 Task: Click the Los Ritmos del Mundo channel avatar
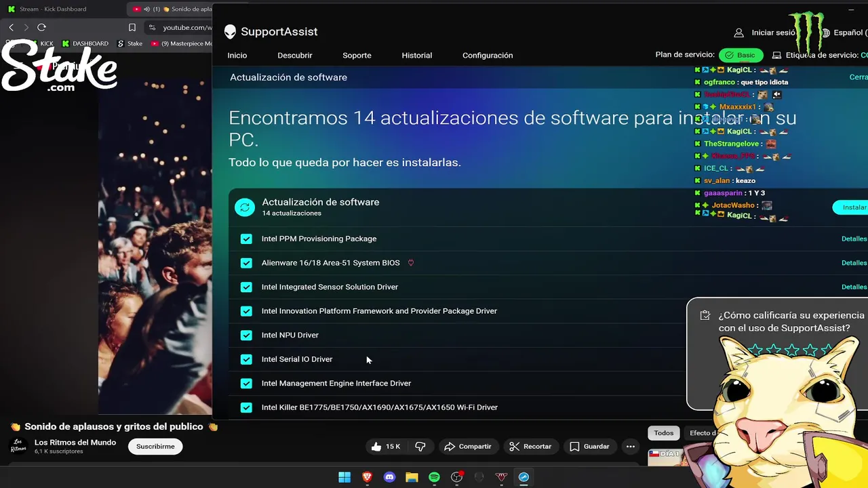[18, 446]
